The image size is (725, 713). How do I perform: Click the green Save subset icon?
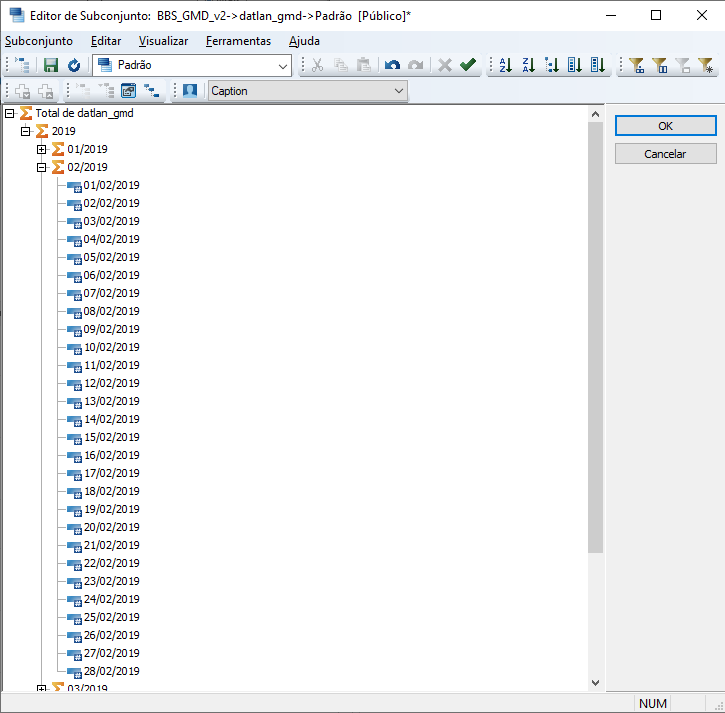coord(51,65)
